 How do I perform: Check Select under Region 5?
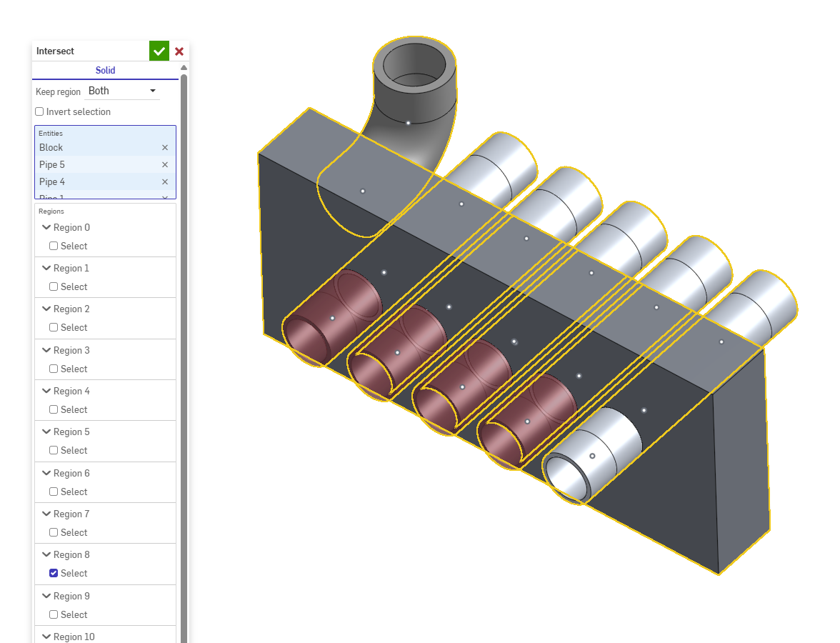pos(54,450)
